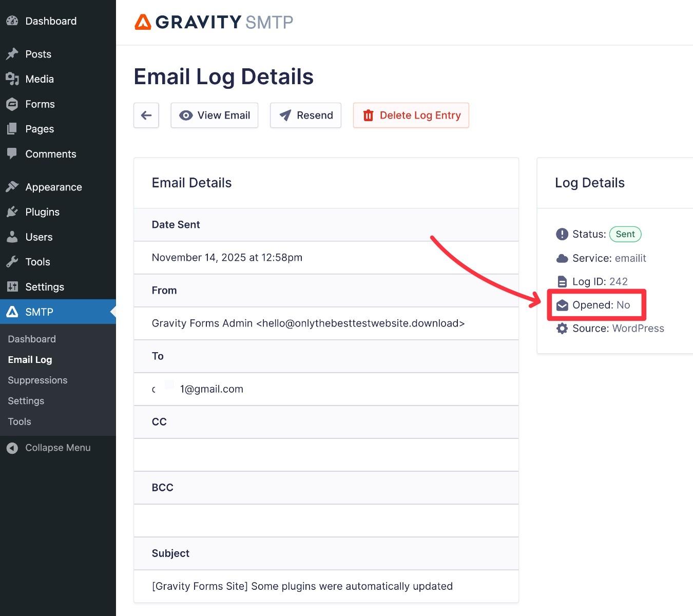
Task: Switch to the Suppressions page
Action: [37, 380]
